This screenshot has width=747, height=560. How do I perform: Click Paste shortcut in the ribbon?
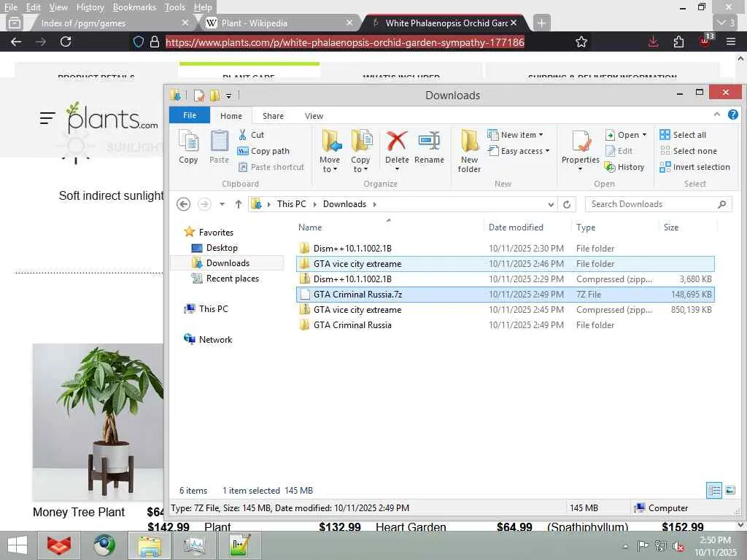click(271, 167)
